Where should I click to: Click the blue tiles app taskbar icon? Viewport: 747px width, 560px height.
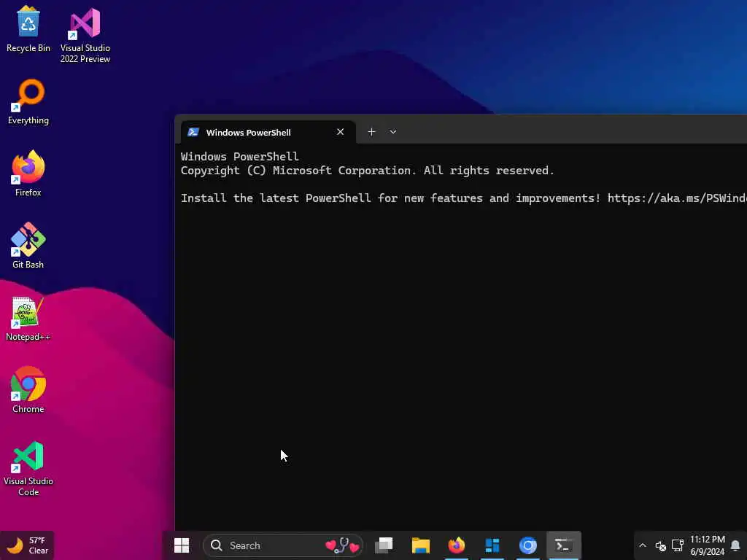click(x=492, y=545)
